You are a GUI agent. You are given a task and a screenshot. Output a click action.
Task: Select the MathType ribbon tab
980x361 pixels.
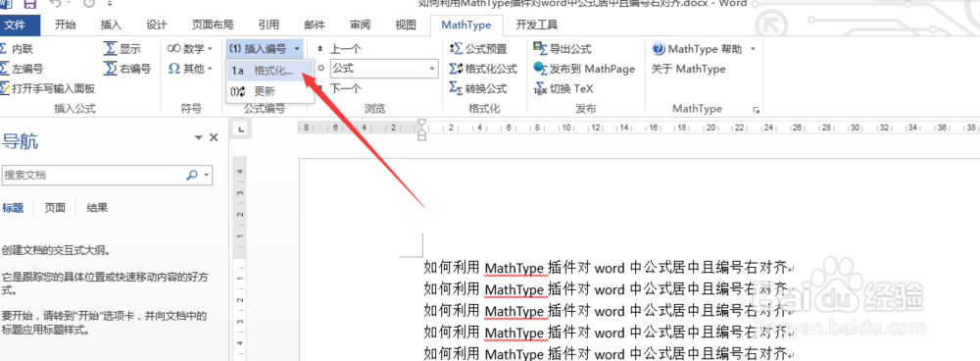pos(466,26)
